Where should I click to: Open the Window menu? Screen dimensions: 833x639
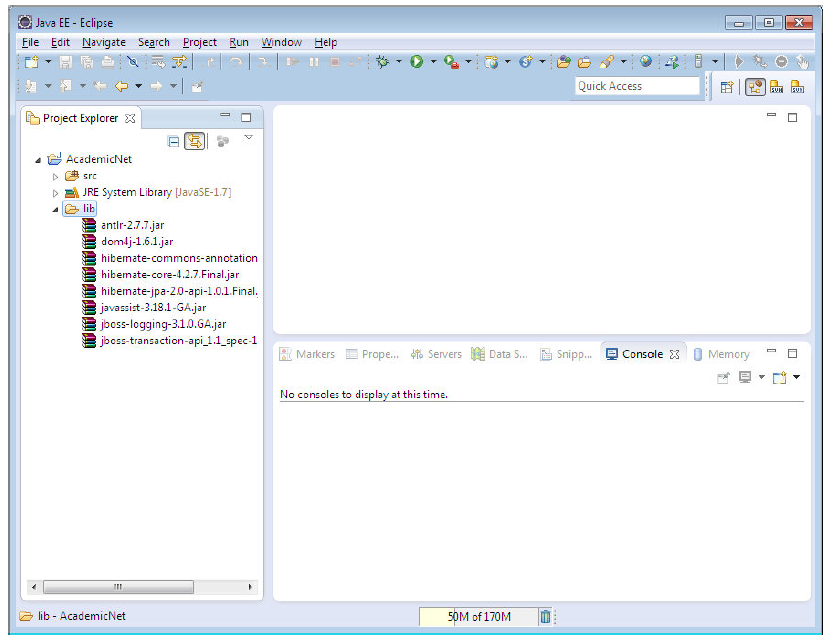(x=281, y=42)
